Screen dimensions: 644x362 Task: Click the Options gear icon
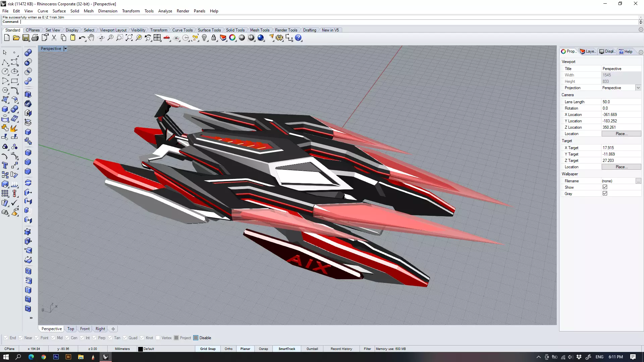pyautogui.click(x=279, y=38)
